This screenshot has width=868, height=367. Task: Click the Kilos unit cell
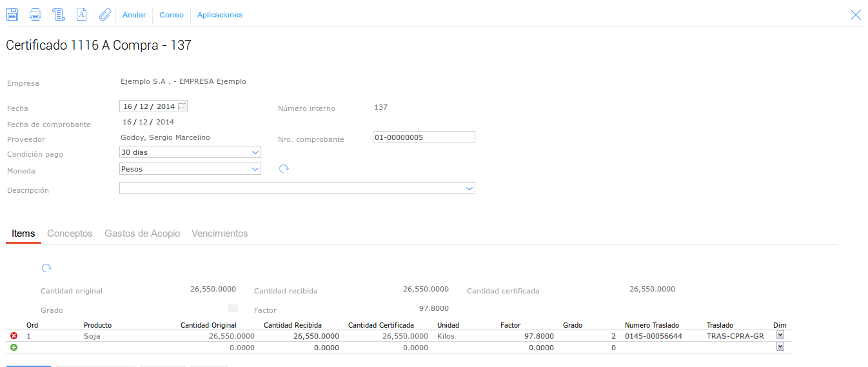446,336
